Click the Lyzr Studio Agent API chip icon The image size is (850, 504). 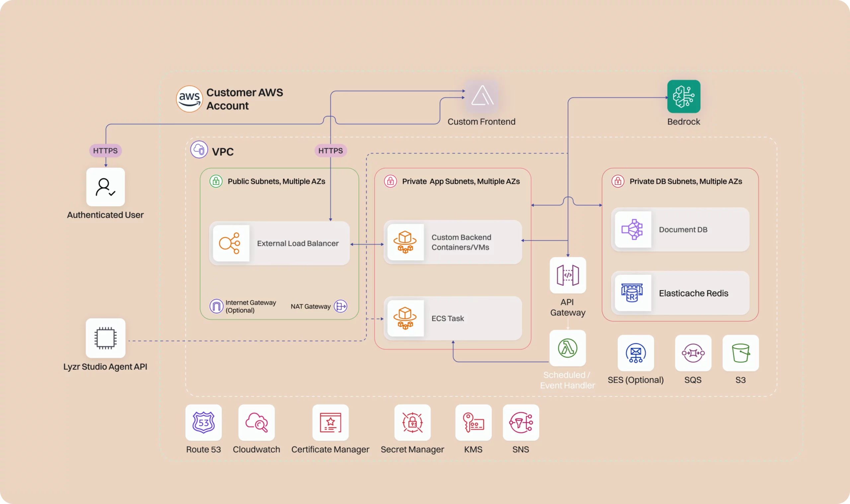tap(105, 338)
